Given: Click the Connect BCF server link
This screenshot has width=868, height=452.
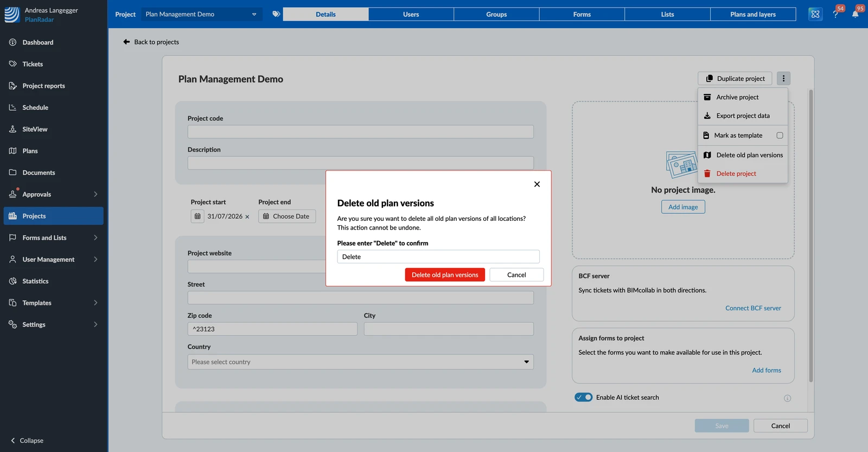Looking at the screenshot, I should pos(753,308).
